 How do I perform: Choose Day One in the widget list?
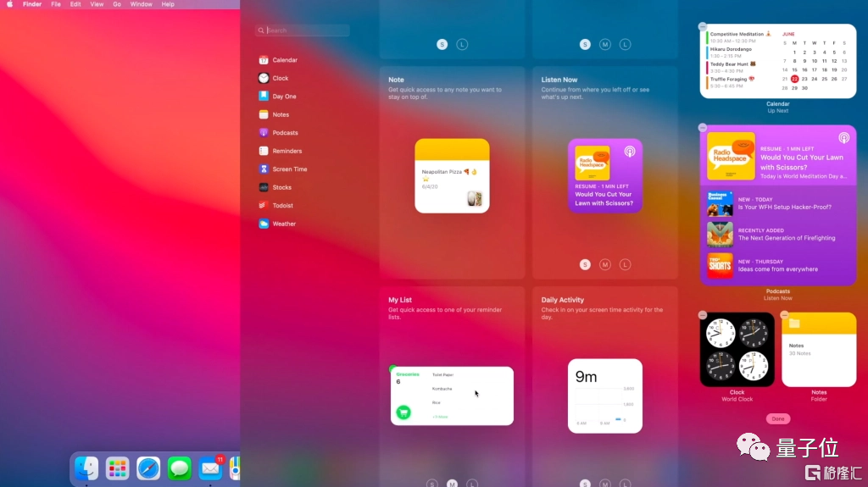click(283, 97)
